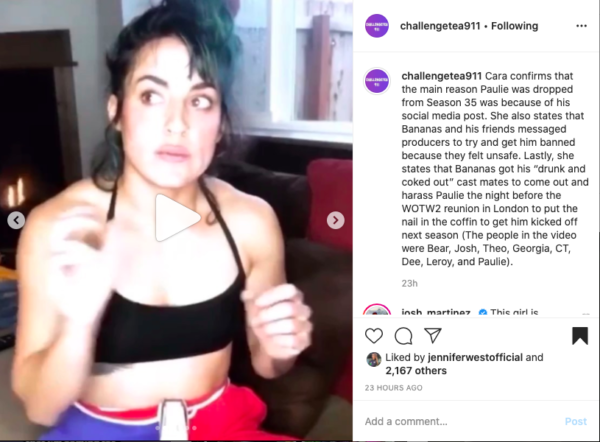Image resolution: width=600 pixels, height=442 pixels.
Task: Like the post with the heart icon
Action: click(x=374, y=336)
